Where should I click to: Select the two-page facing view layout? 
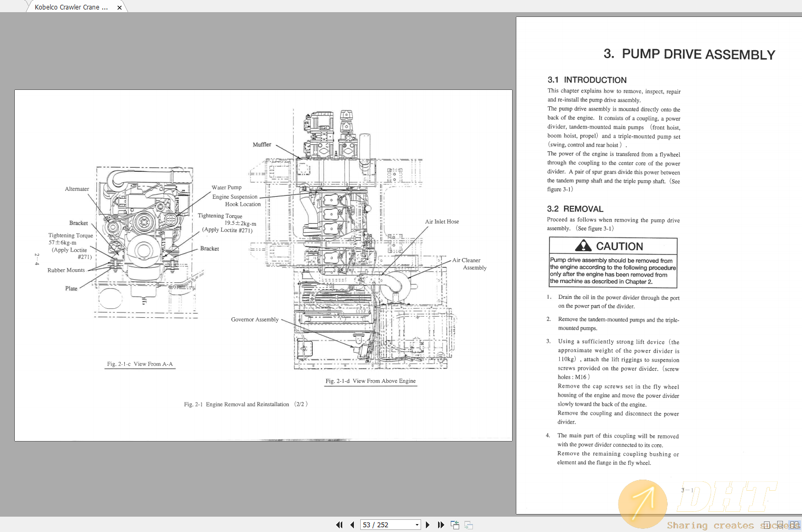point(794,525)
